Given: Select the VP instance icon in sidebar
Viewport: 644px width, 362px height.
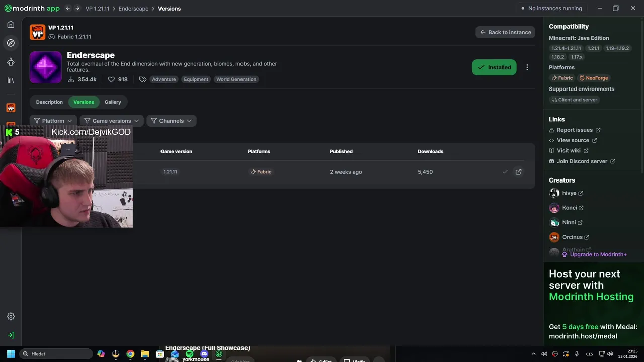Looking at the screenshot, I should [x=11, y=108].
